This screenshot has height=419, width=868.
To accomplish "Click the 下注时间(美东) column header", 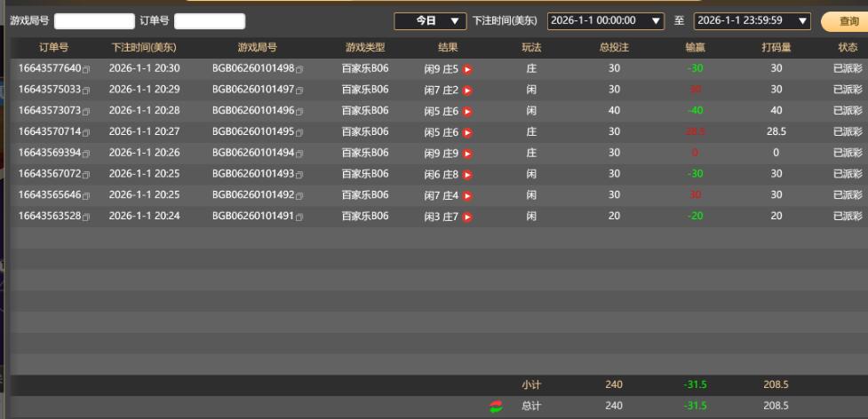I will pyautogui.click(x=146, y=47).
